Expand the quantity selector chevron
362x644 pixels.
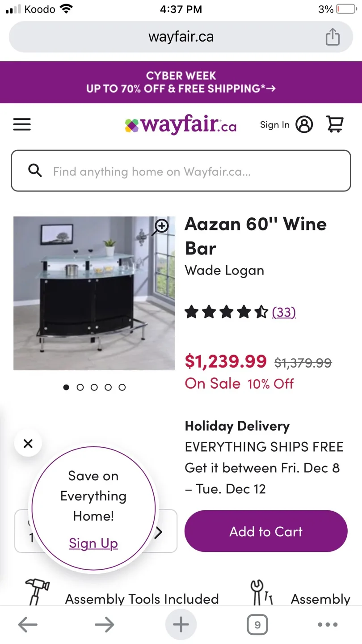click(159, 532)
